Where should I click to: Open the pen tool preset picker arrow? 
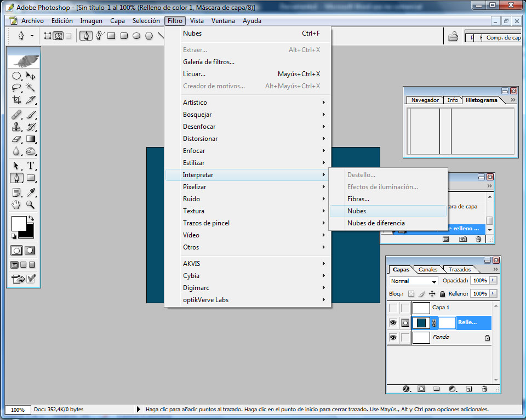(x=32, y=36)
